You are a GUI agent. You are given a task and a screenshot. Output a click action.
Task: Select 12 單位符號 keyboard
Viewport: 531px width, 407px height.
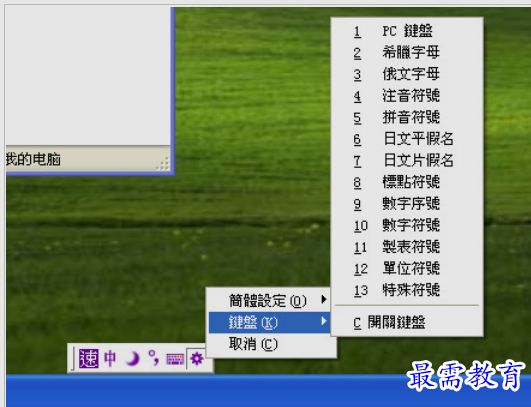407,269
